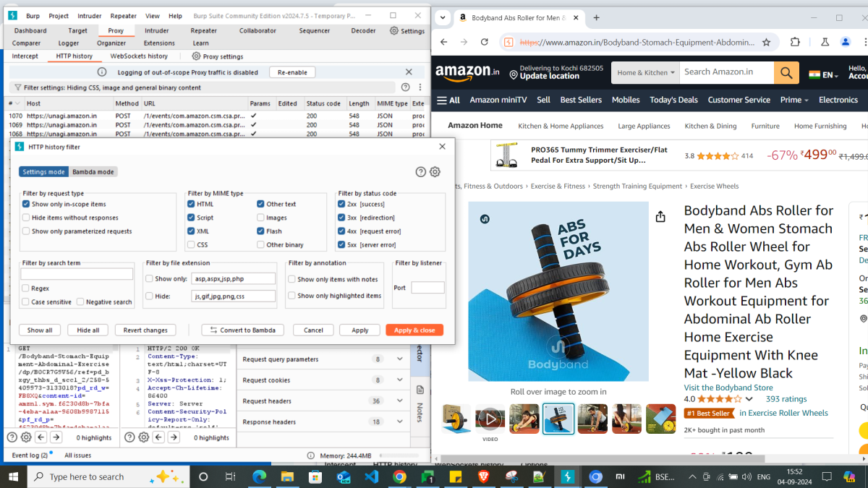The width and height of the screenshot is (868, 488).
Task: Switch to the Dashboard tab
Action: pyautogui.click(x=30, y=31)
